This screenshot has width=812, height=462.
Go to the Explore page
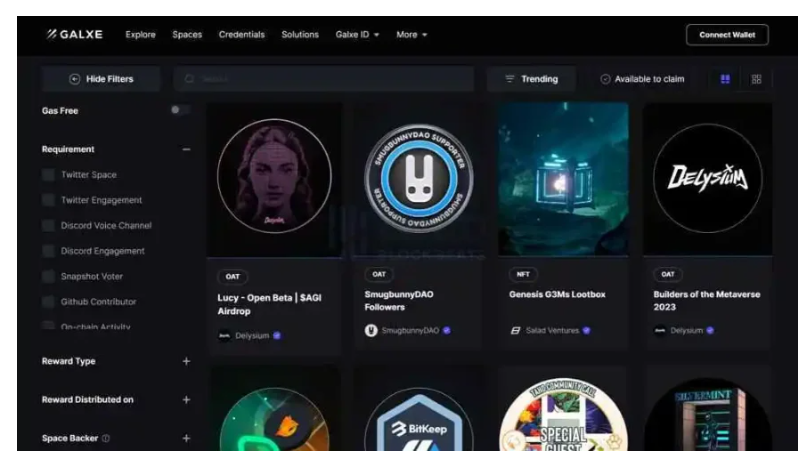140,35
